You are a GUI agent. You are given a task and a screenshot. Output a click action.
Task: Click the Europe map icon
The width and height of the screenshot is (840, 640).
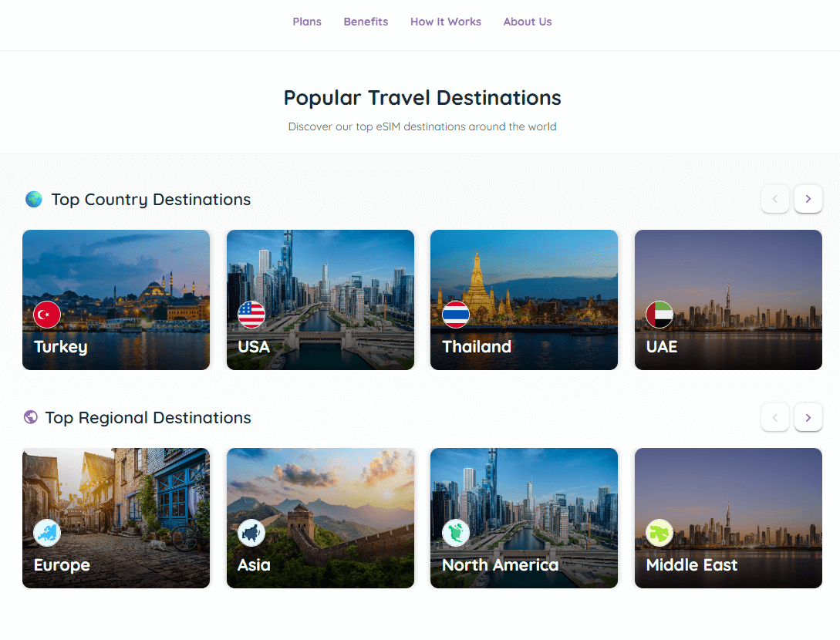(47, 533)
